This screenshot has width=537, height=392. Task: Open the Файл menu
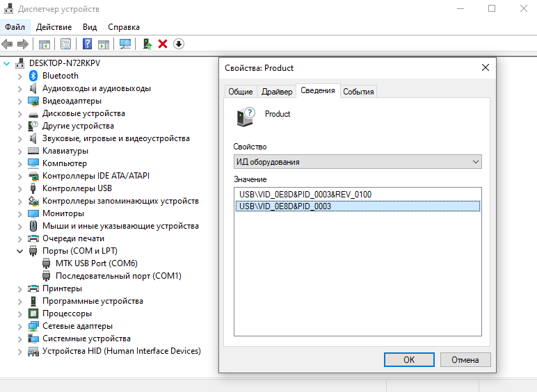pos(15,27)
